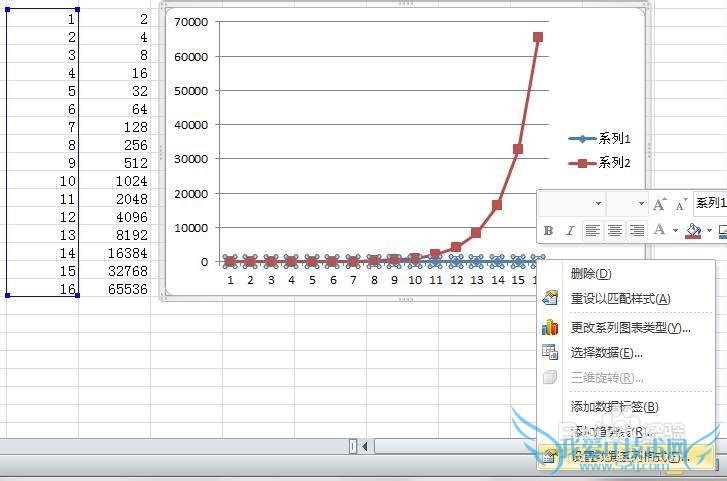This screenshot has width=727, height=481.
Task: Click the format data series icon
Action: click(550, 457)
